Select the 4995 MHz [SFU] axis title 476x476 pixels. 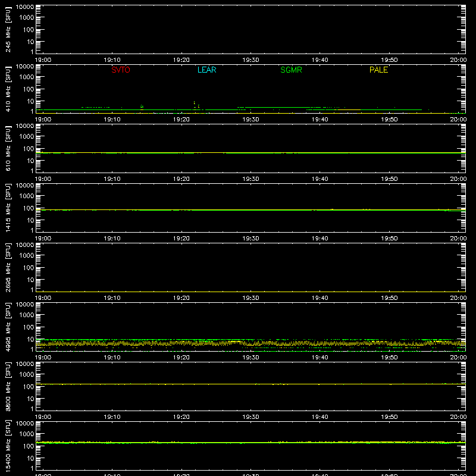[8, 327]
